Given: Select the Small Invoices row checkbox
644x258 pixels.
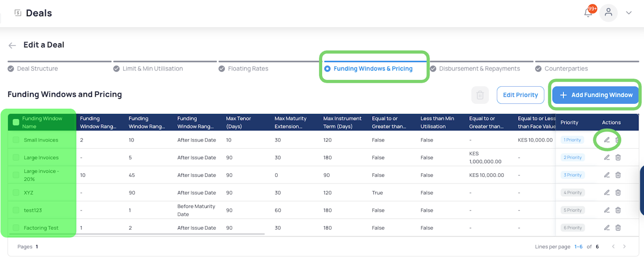Looking at the screenshot, I should 16,140.
